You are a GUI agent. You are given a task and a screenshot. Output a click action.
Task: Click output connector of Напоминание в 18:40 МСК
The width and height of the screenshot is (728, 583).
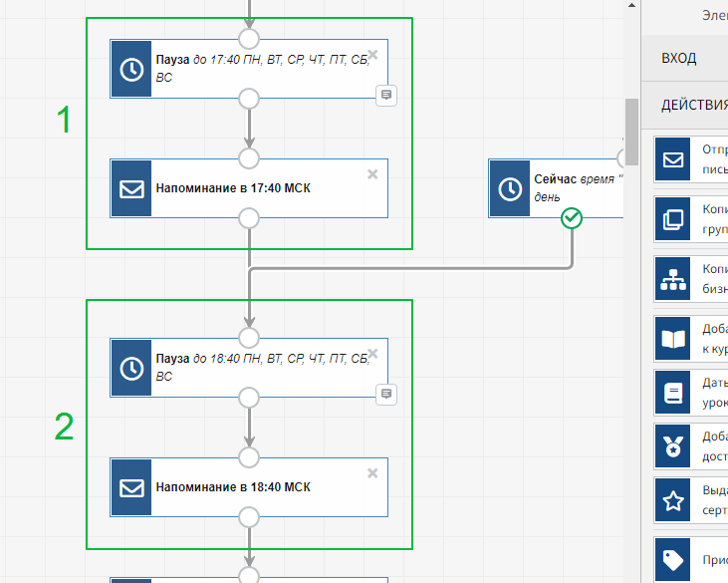(x=249, y=517)
